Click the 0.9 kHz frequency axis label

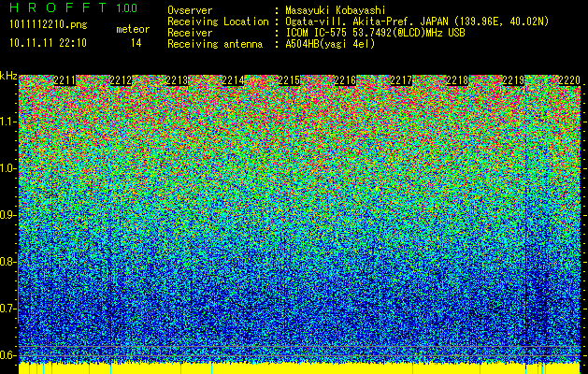(x=7, y=215)
